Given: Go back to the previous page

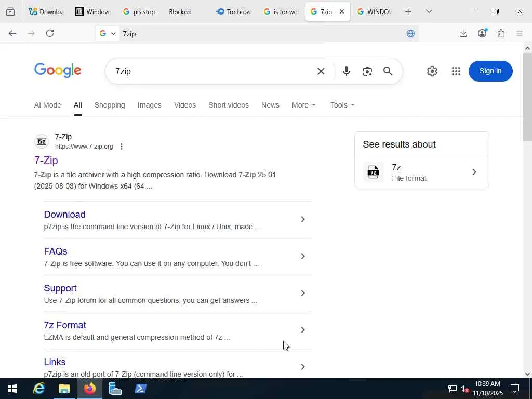Looking at the screenshot, I should click(x=12, y=33).
